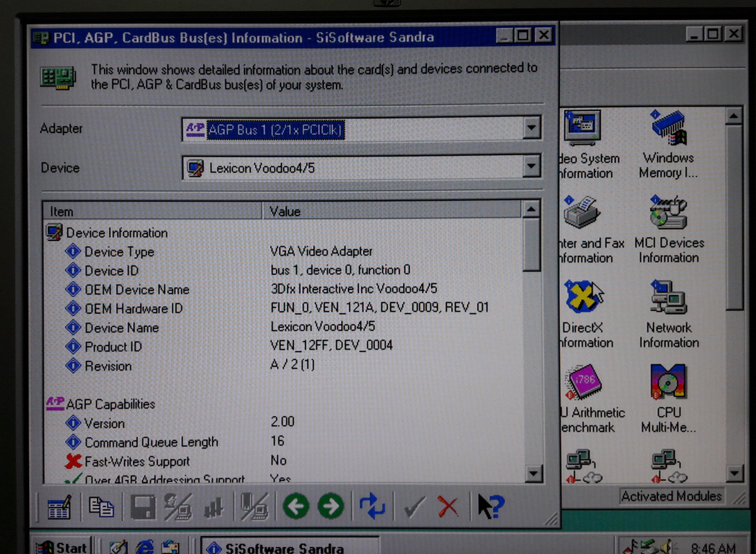Click the 8:46 AM system clock
The image size is (756, 554).
point(713,548)
